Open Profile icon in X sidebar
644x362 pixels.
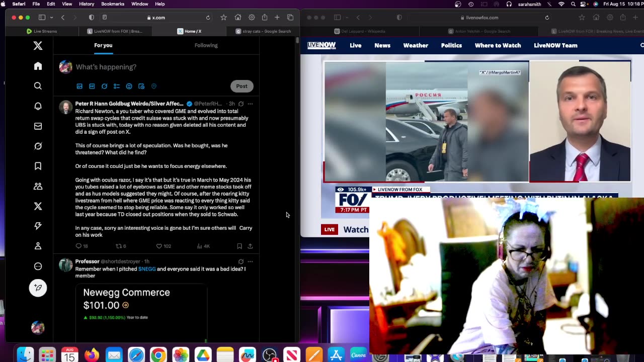coord(38,246)
